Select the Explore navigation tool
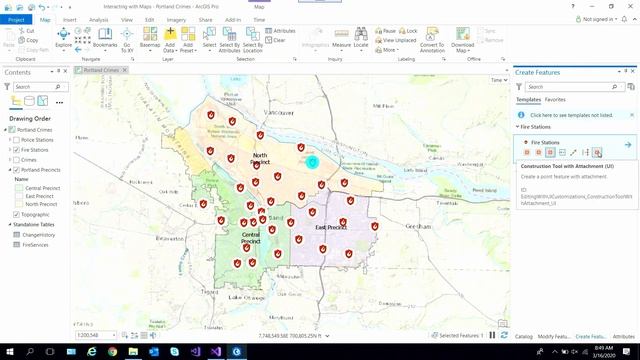Viewport: 640px width, 360px height. pyautogui.click(x=64, y=38)
